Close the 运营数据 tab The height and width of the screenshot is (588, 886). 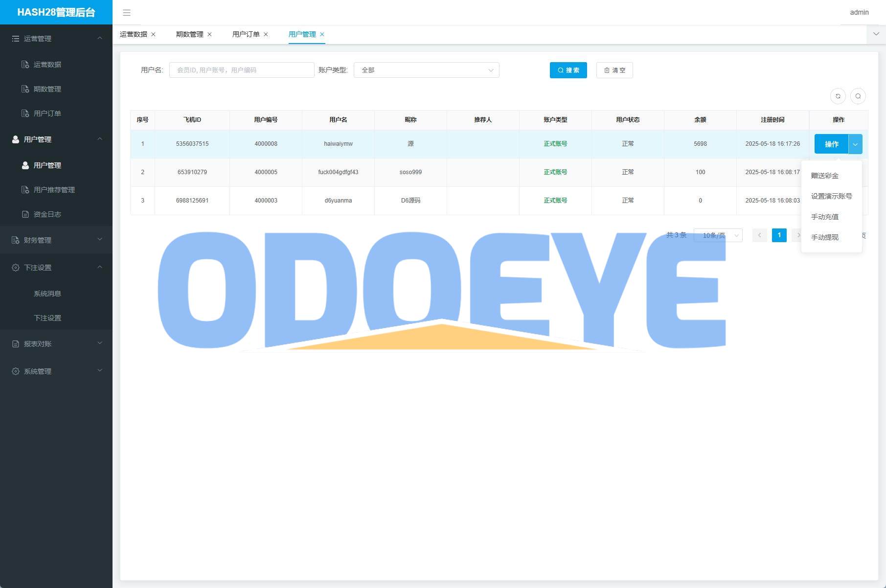click(x=153, y=34)
